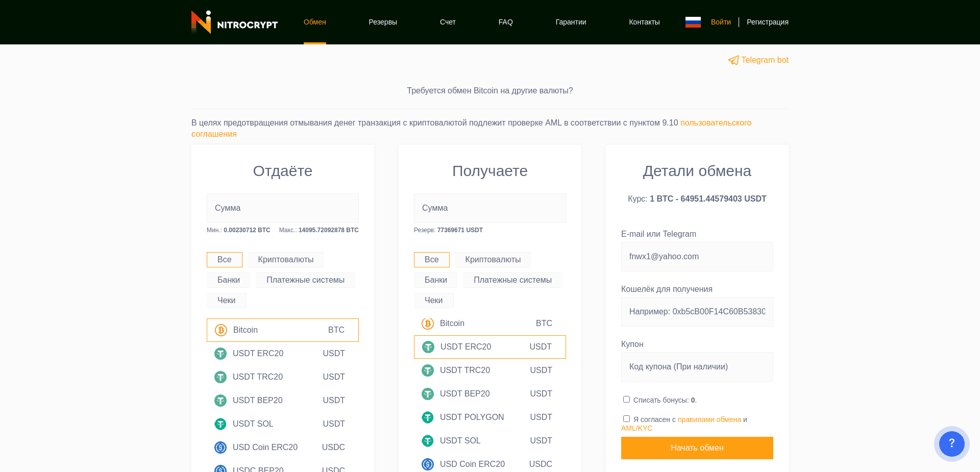
Task: Click the Telegram bot paper plane icon
Action: [x=733, y=60]
